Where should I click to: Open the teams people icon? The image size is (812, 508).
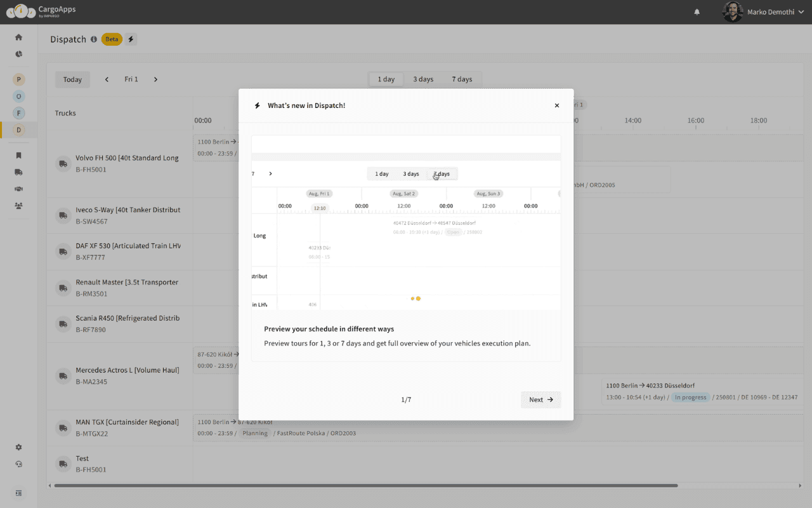(x=18, y=204)
